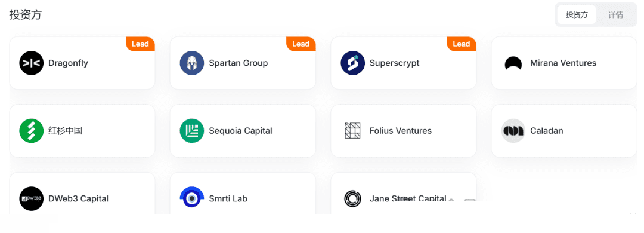Click the Superscrypt logo icon
The width and height of the screenshot is (644, 233).
tap(353, 63)
